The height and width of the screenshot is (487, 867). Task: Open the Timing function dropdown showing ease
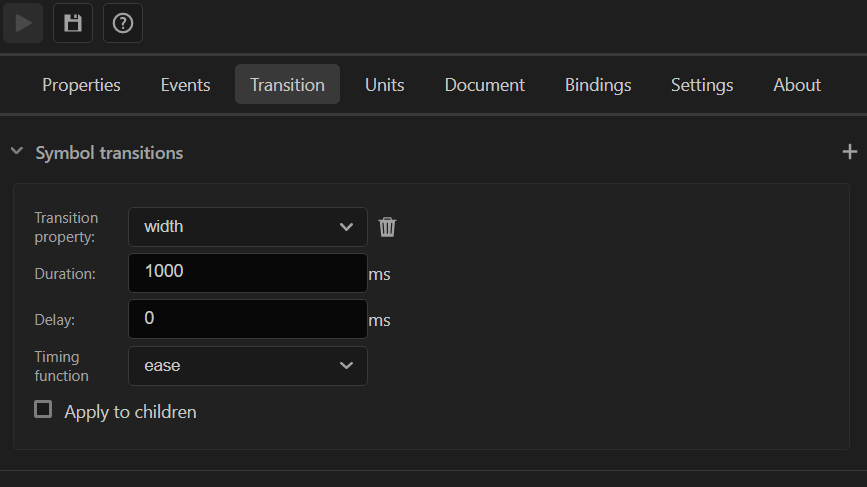(248, 365)
